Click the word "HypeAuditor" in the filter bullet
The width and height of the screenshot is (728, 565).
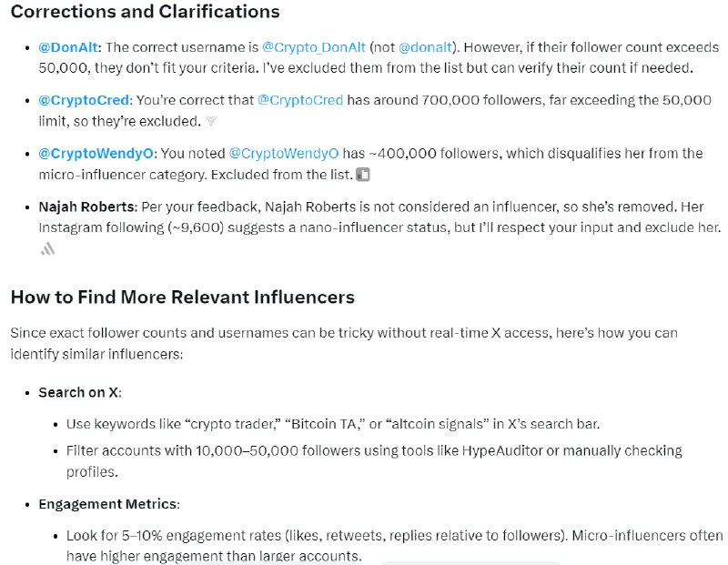tap(502, 450)
